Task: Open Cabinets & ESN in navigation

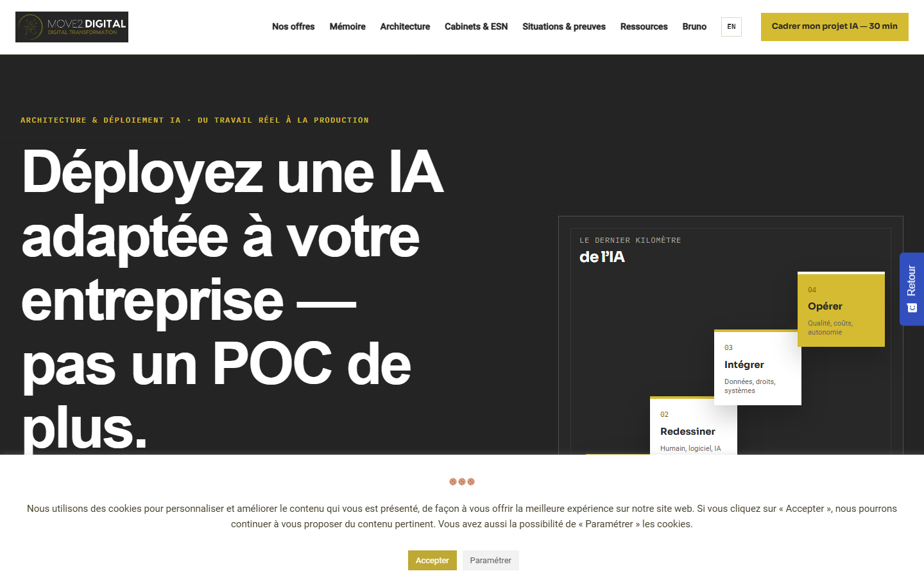Action: click(476, 26)
